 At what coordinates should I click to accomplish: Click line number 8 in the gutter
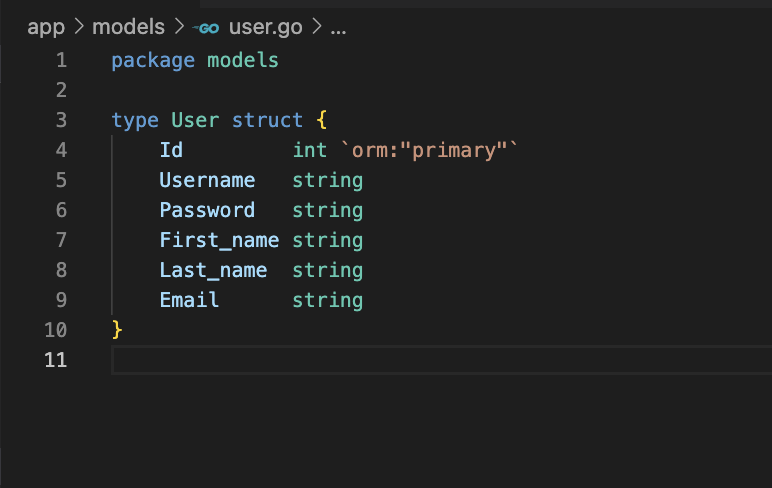(x=62, y=270)
